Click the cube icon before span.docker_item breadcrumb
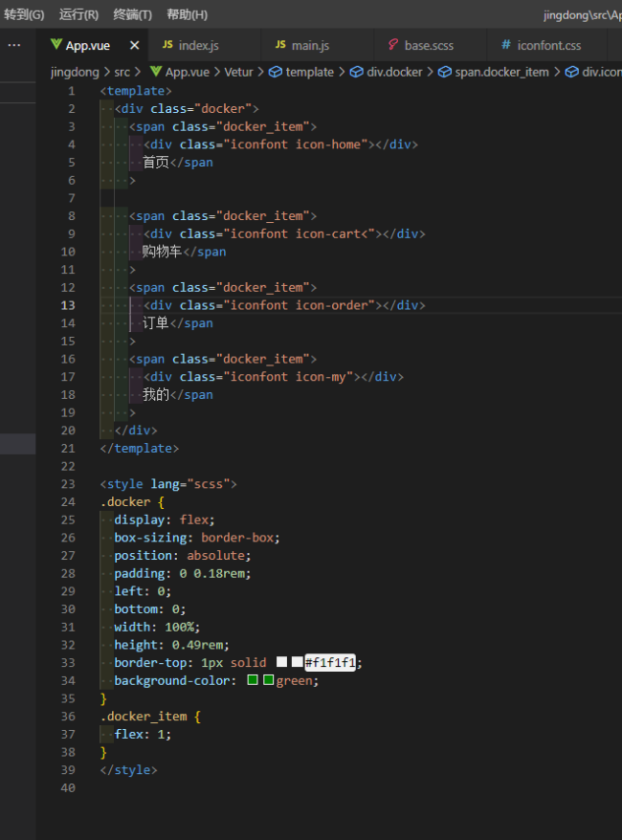Viewport: 622px width, 840px height. (x=445, y=72)
